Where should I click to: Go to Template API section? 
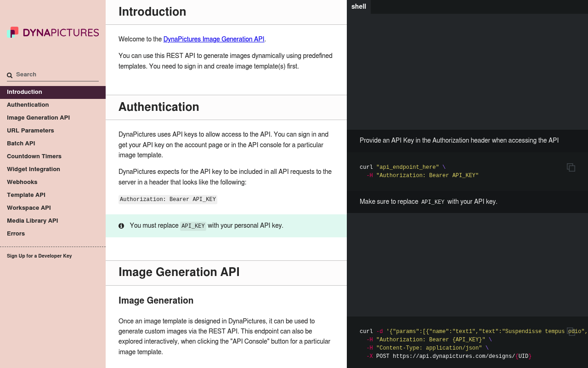pyautogui.click(x=53, y=195)
